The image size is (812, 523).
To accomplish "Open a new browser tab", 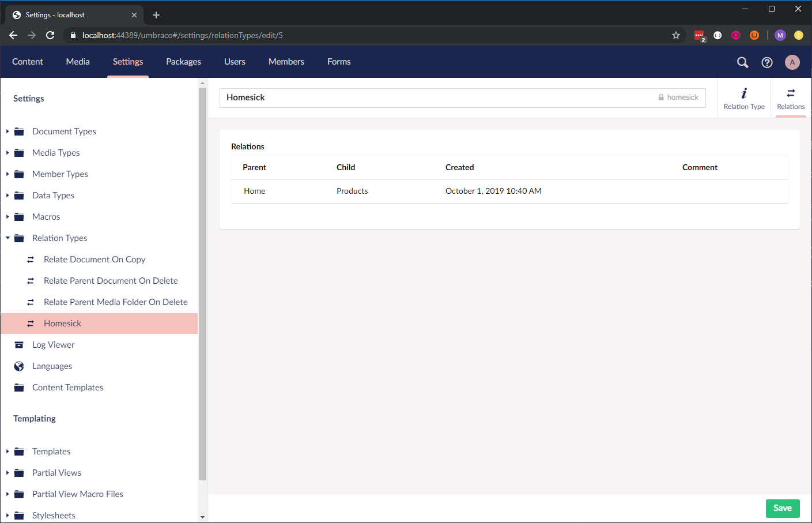I will (x=156, y=15).
